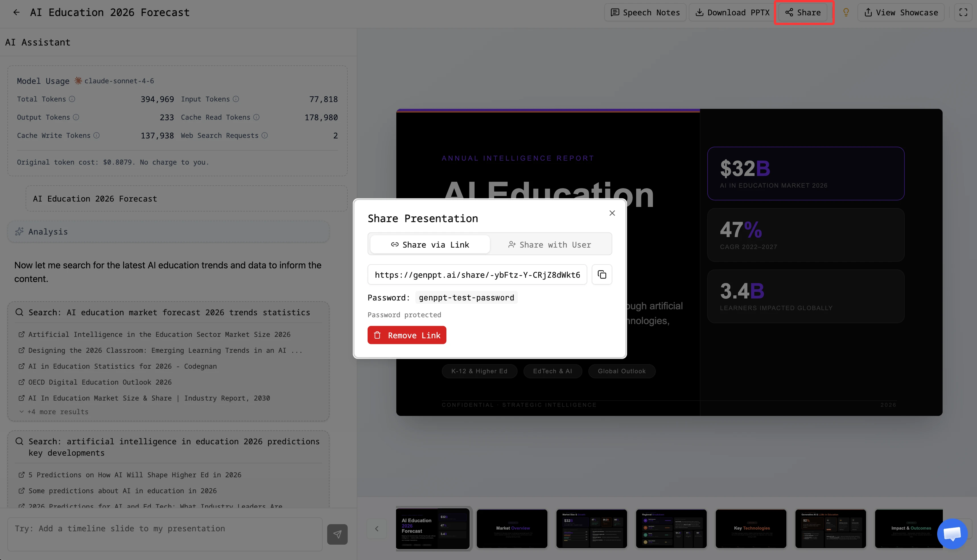
Task: View Total Tokens info tooltip
Action: tap(72, 99)
